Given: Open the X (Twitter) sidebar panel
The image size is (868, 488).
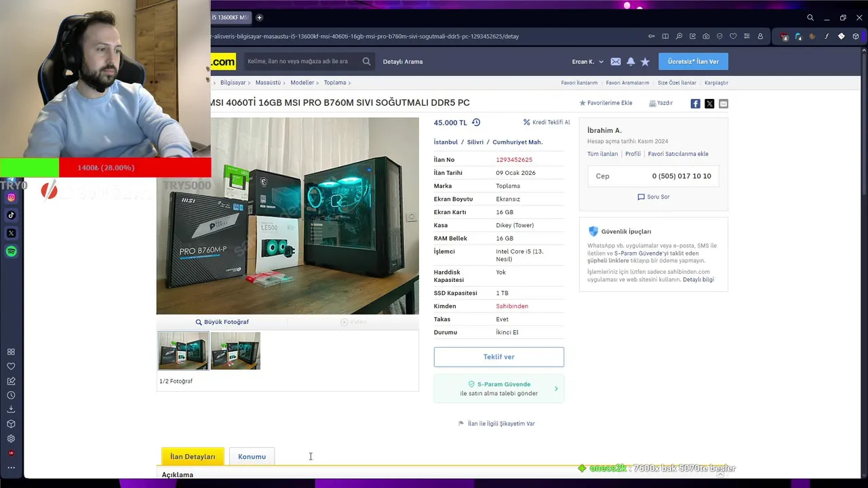Looking at the screenshot, I should coord(12,233).
